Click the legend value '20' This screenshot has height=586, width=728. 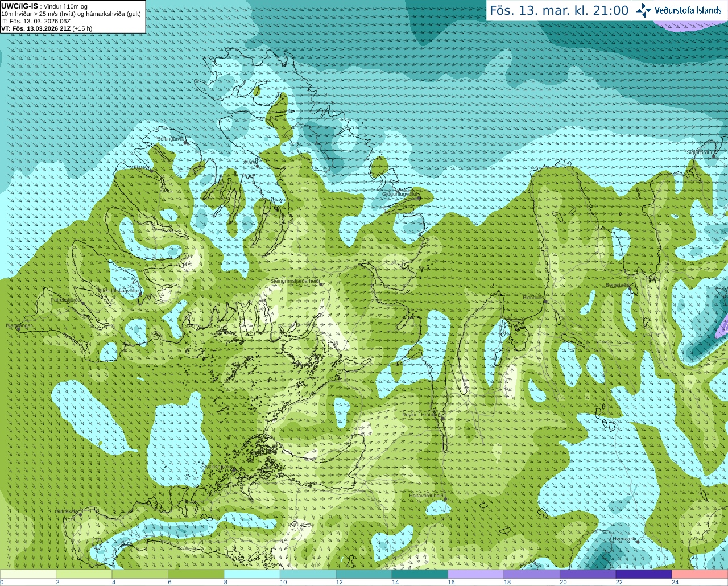point(563,582)
